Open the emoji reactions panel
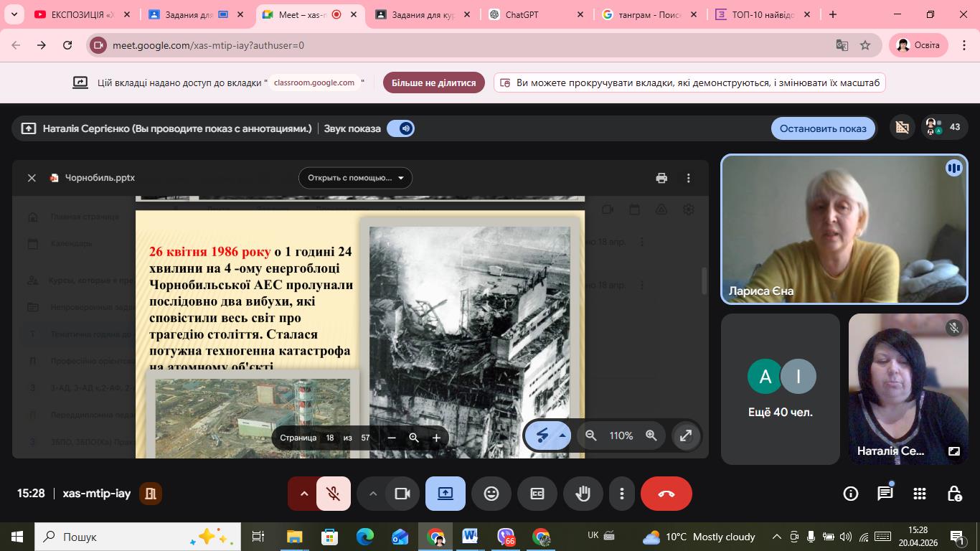 491,494
